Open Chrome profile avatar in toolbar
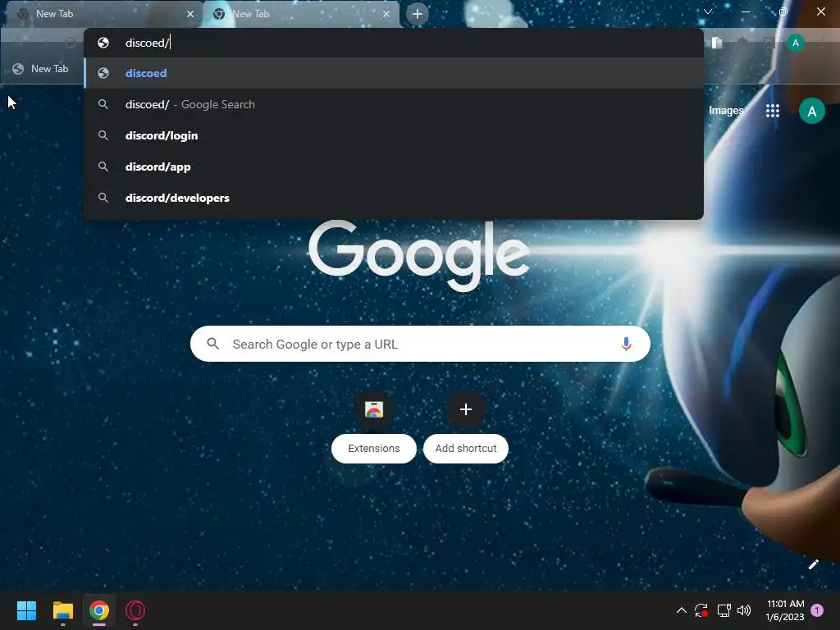The width and height of the screenshot is (840, 630). 796,43
